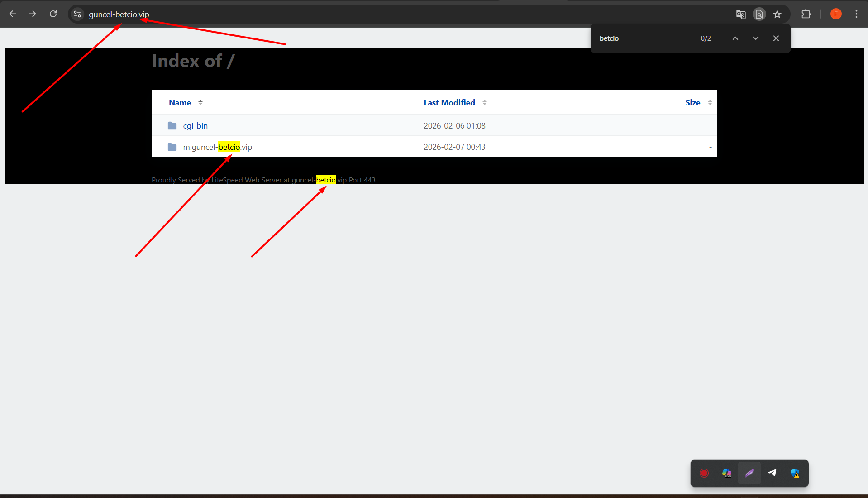Click the address bar URL guncel-betcio.vip

(x=119, y=14)
